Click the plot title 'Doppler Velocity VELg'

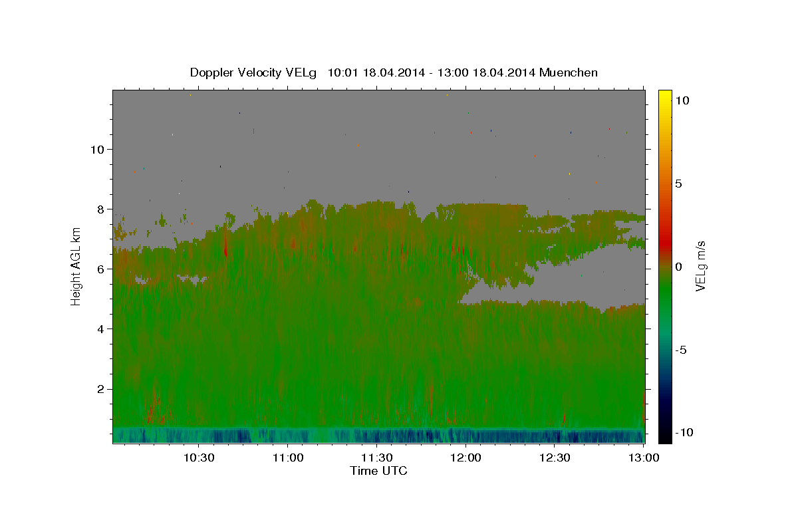pyautogui.click(x=254, y=72)
